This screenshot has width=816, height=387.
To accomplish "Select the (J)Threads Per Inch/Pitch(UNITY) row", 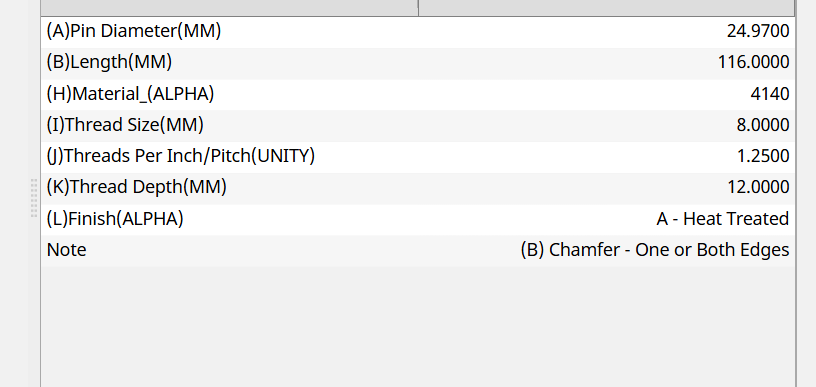I will click(418, 157).
